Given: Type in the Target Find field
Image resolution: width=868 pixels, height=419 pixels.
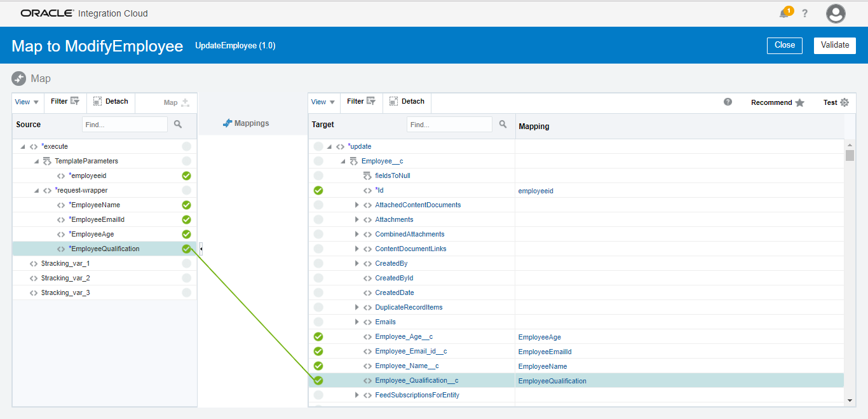Looking at the screenshot, I should tap(449, 125).
